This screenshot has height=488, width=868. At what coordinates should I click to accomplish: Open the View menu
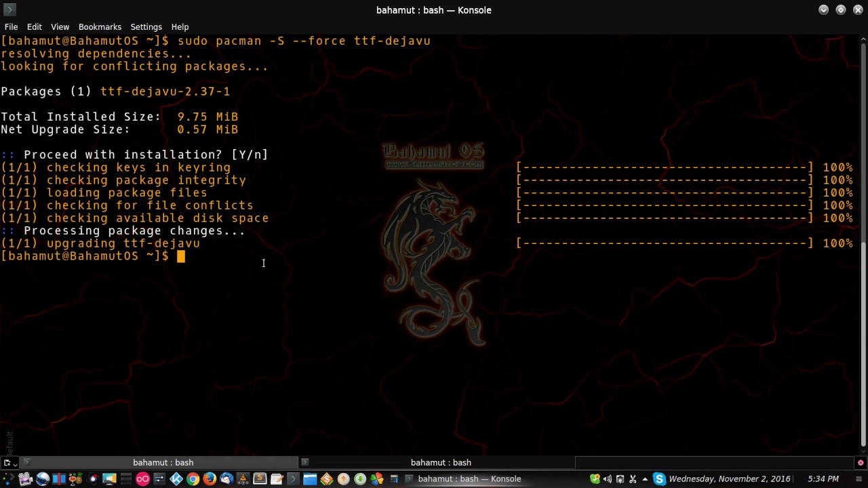(60, 26)
